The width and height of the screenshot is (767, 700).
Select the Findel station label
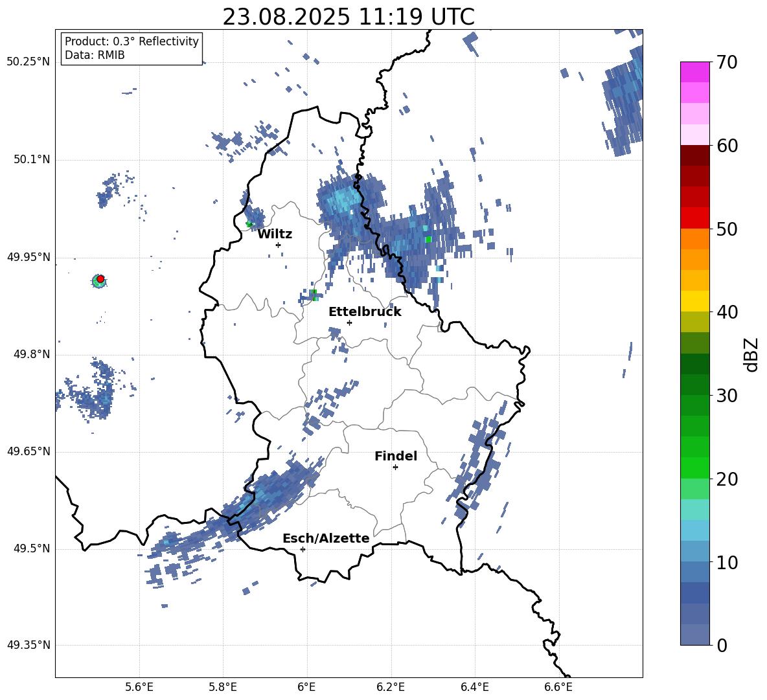tap(396, 456)
